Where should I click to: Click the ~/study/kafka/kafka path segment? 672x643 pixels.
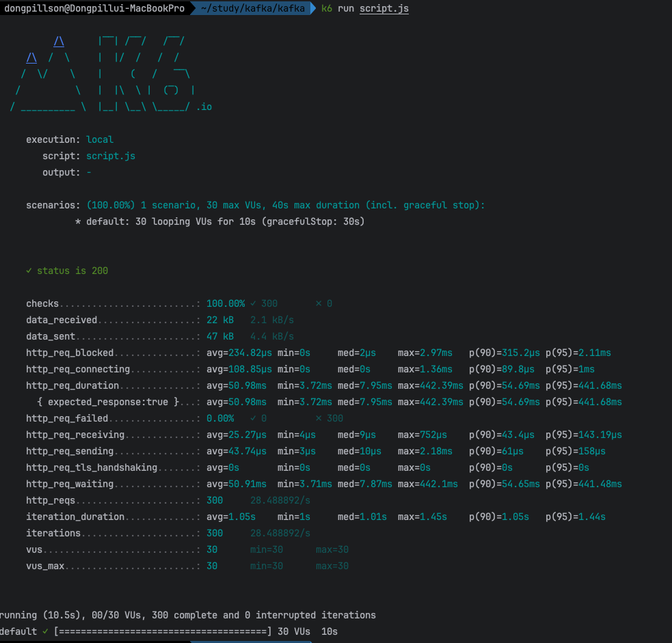point(253,8)
